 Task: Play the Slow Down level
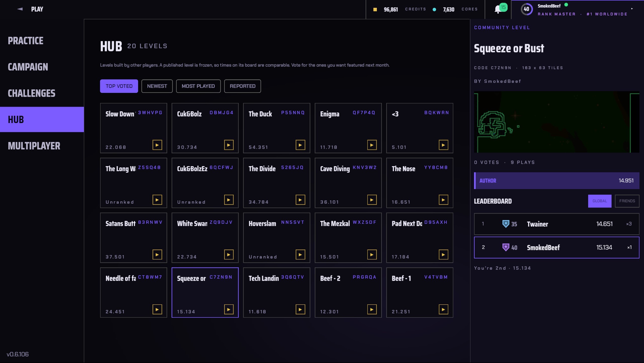[157, 145]
